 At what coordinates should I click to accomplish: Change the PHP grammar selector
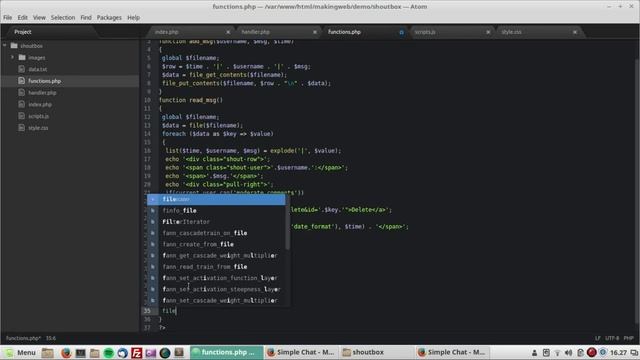coord(629,338)
